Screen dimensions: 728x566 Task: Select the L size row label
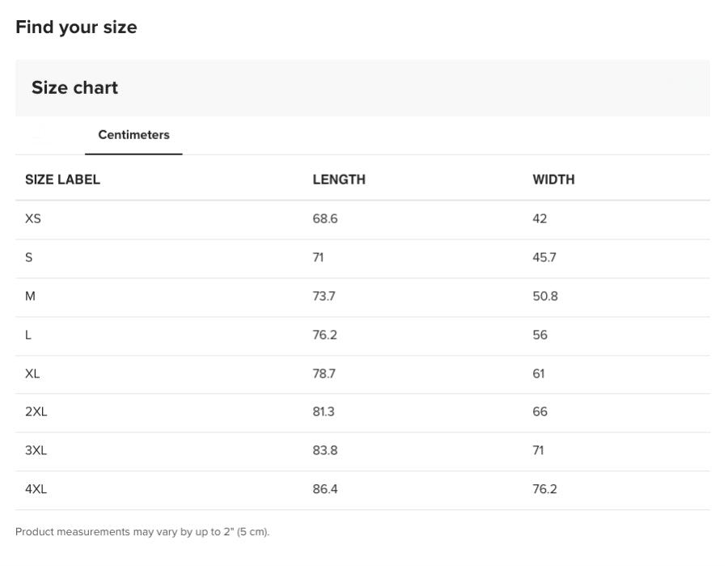28,335
